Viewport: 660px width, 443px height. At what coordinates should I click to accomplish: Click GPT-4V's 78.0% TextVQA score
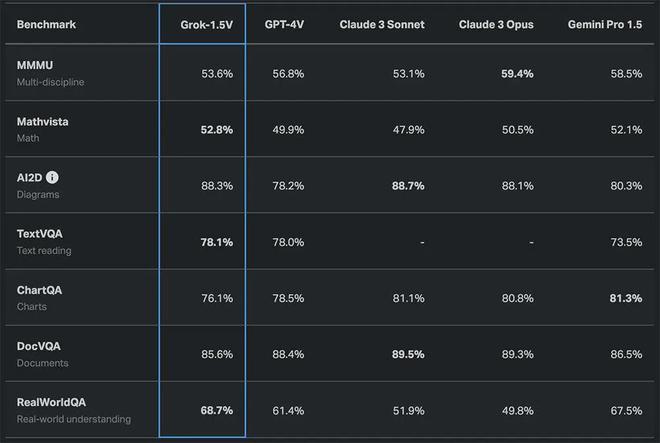[290, 241]
